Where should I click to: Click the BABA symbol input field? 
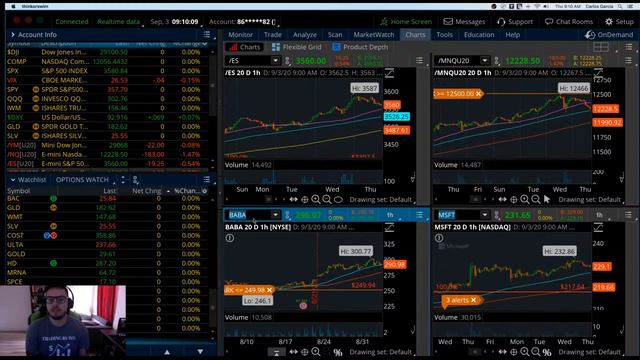pyautogui.click(x=248, y=215)
